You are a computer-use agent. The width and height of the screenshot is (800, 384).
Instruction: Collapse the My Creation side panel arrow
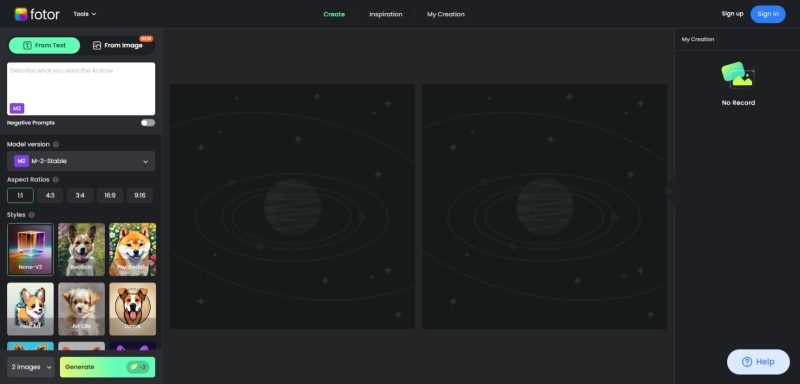pos(670,191)
